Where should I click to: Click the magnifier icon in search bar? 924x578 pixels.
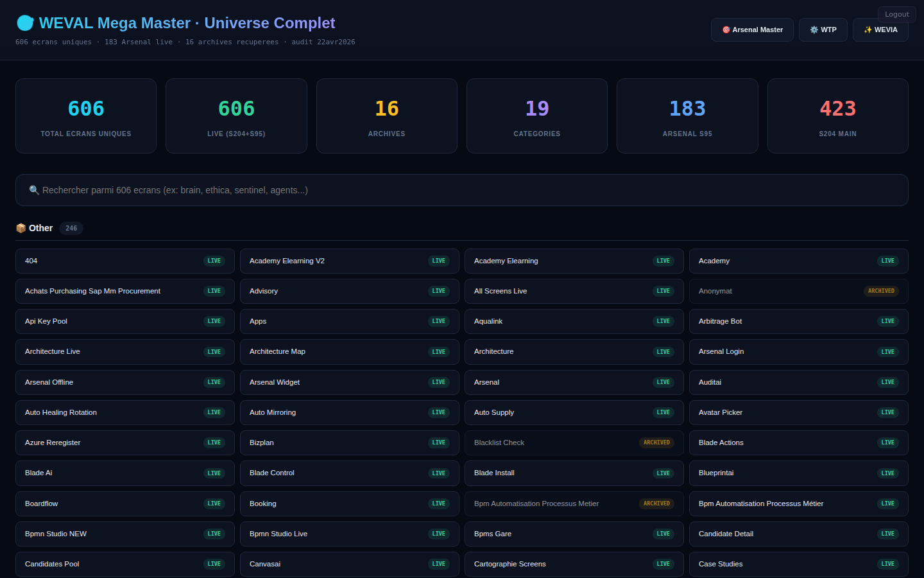34,190
